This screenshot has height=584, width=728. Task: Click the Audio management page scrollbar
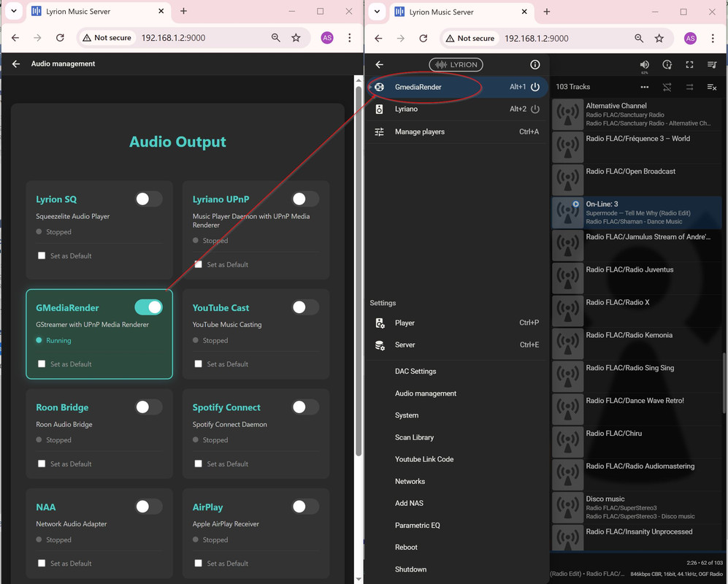(359, 269)
